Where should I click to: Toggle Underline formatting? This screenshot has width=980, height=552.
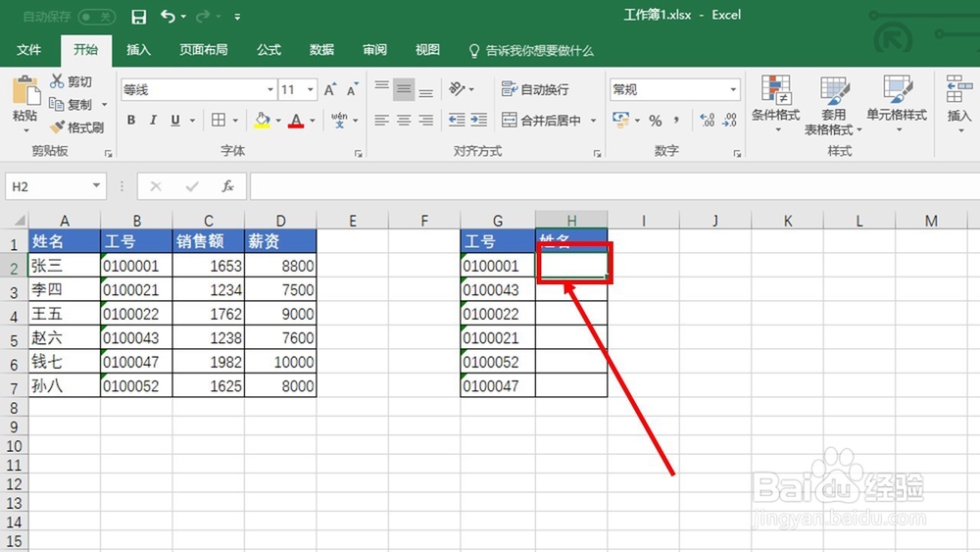tap(175, 120)
